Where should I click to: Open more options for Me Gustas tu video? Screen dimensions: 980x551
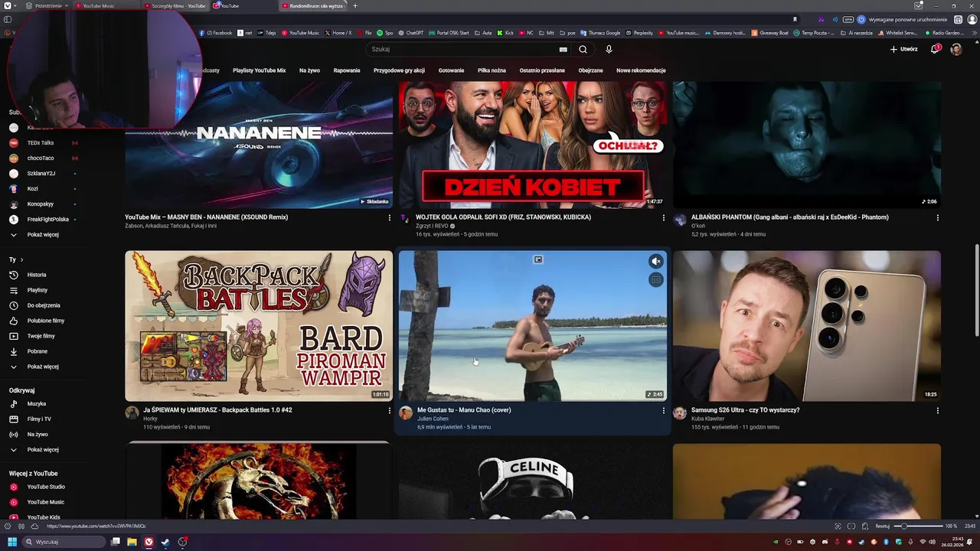point(663,410)
